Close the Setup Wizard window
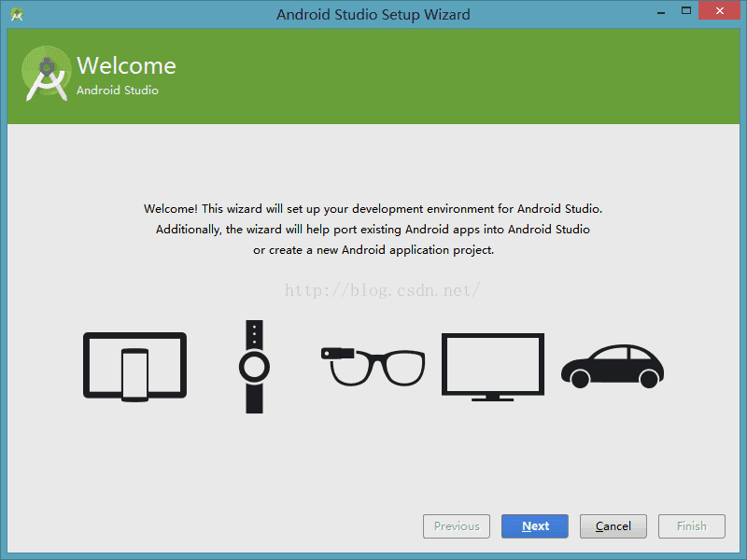This screenshot has height=560, width=747. coord(719,10)
